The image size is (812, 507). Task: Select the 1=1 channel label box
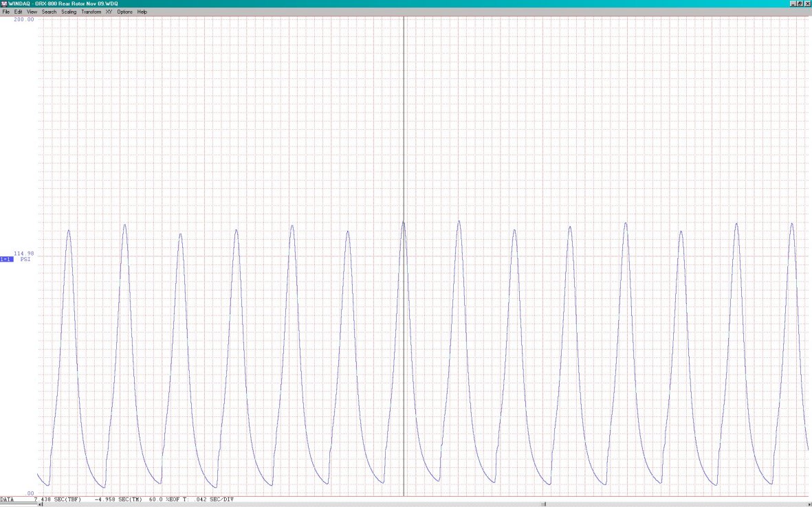click(7, 259)
